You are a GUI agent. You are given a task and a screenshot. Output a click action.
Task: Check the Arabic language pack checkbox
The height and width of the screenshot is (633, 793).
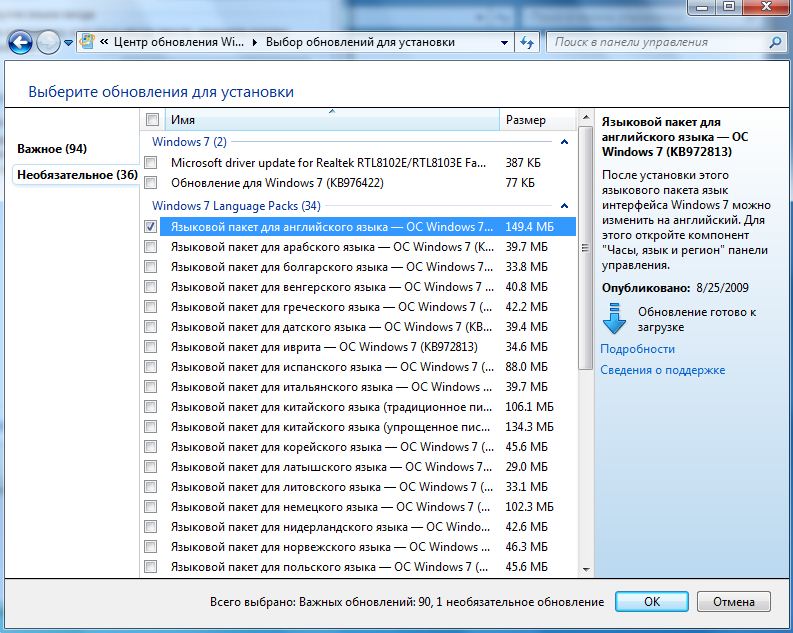coord(151,247)
